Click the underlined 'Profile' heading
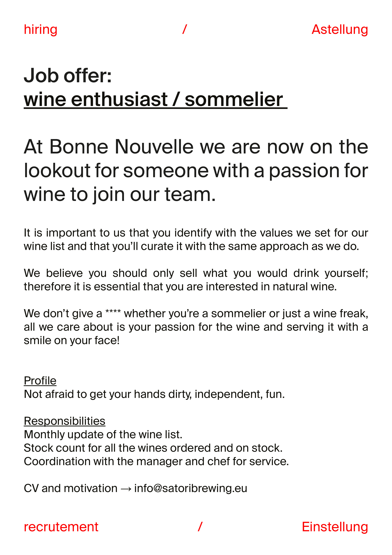 (40, 381)
